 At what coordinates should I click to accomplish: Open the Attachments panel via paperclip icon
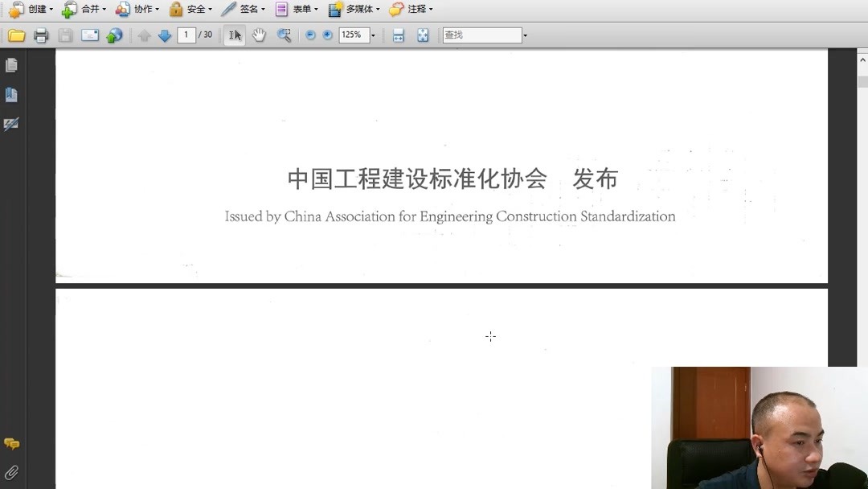11,472
